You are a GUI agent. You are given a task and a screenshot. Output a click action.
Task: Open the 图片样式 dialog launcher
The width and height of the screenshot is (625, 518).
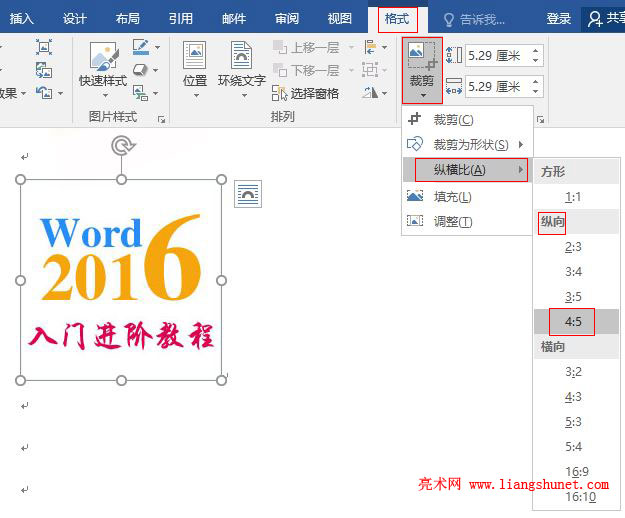(x=161, y=119)
